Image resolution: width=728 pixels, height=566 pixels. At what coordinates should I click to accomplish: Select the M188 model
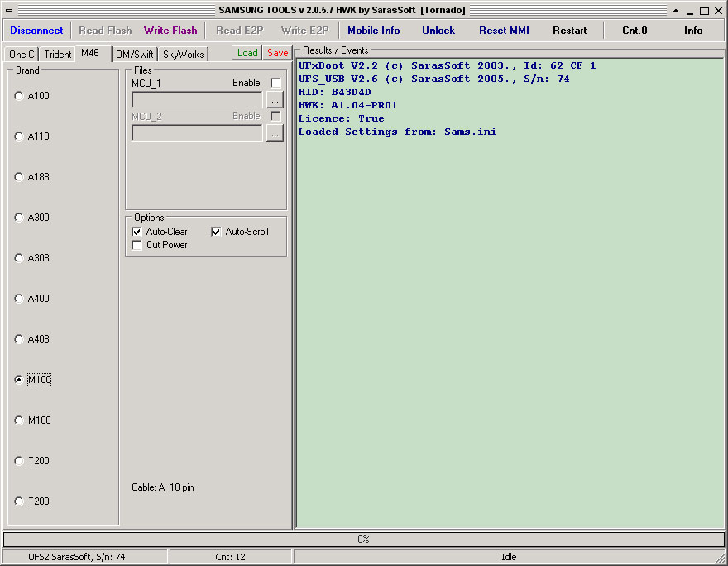point(33,420)
